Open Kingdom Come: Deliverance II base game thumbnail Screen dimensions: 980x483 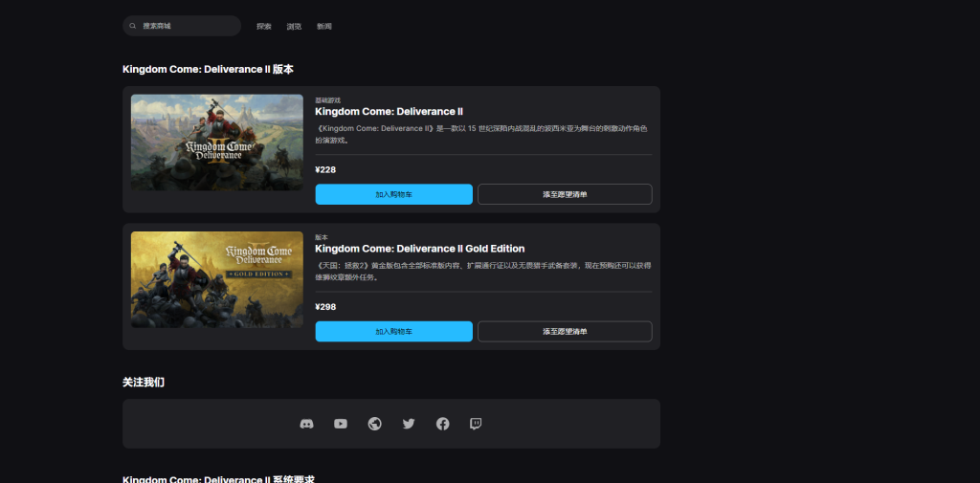[217, 143]
